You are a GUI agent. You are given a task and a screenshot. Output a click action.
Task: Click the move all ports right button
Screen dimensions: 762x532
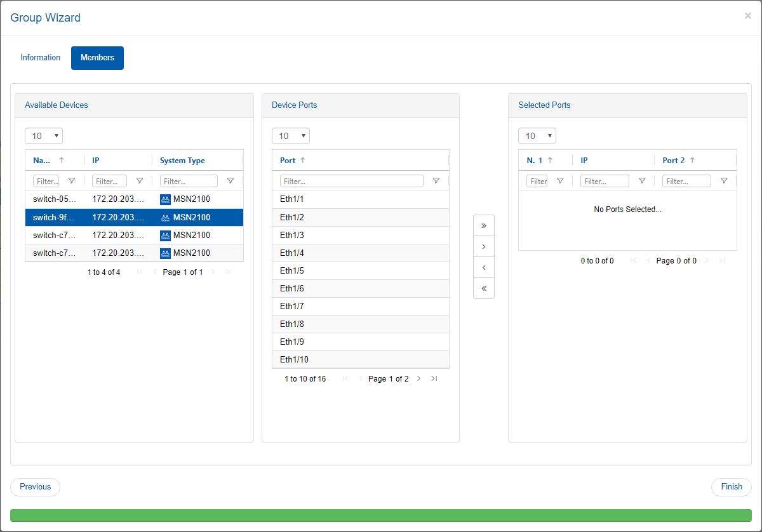pos(483,225)
